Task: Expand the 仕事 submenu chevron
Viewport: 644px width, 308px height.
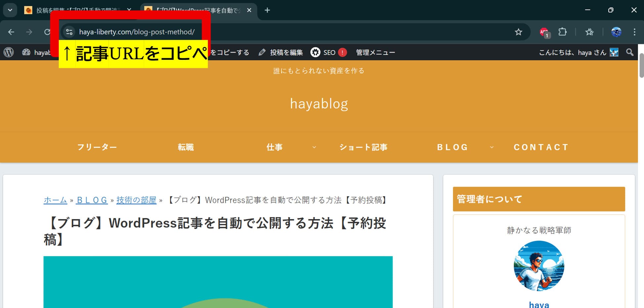Action: point(314,147)
